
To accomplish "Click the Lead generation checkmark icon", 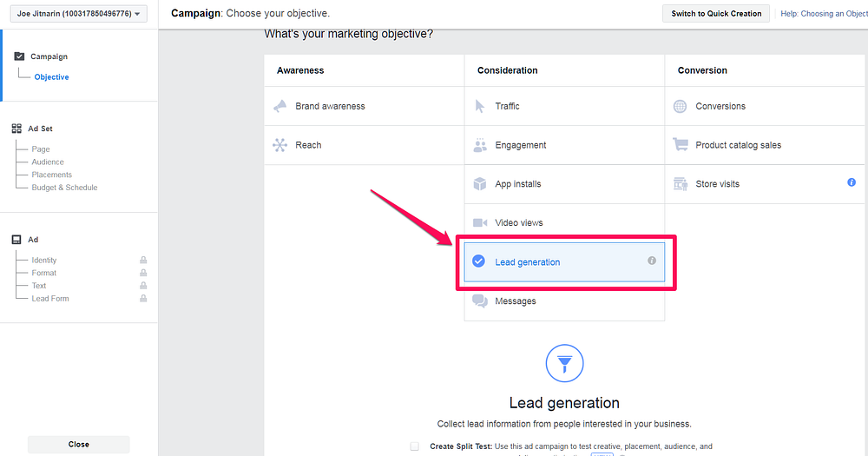I will [x=479, y=261].
